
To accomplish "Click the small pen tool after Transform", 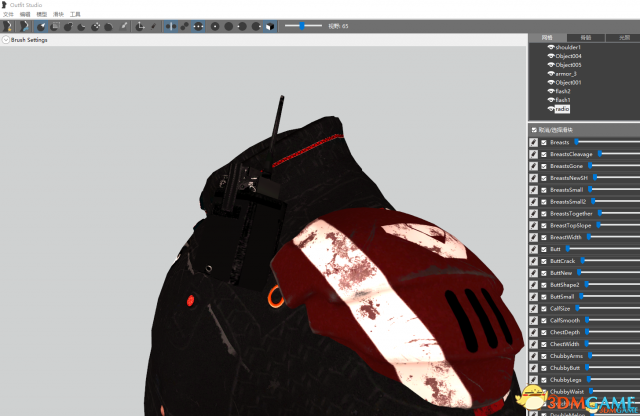I will point(153,27).
